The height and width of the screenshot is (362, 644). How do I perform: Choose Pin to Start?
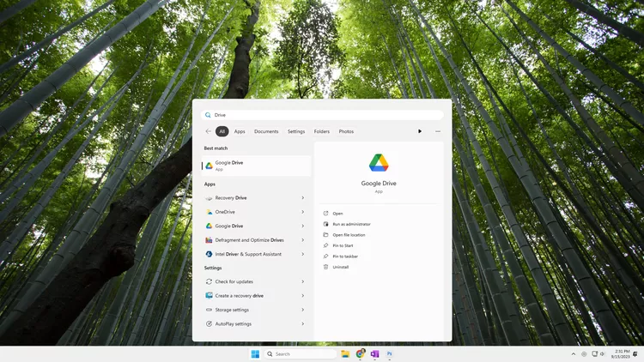(x=343, y=245)
